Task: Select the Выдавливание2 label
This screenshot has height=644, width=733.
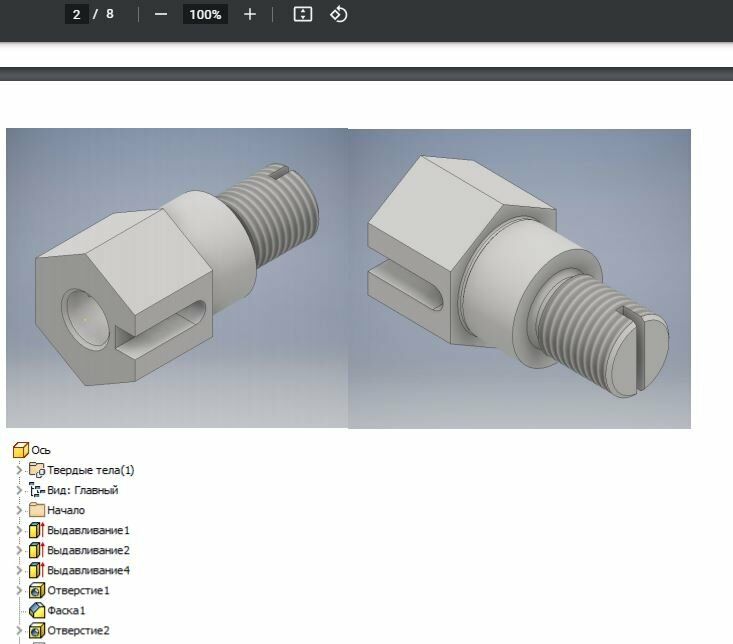Action: (88, 551)
